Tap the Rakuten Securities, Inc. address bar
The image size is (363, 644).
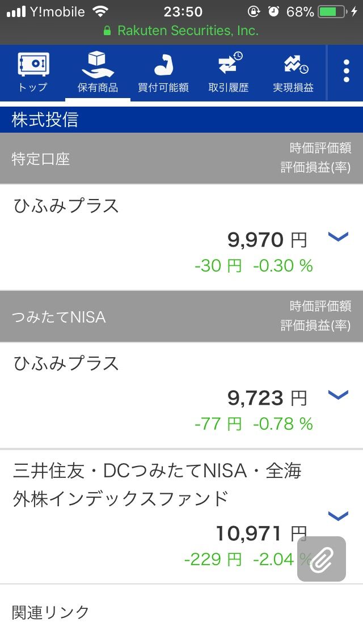click(x=181, y=31)
